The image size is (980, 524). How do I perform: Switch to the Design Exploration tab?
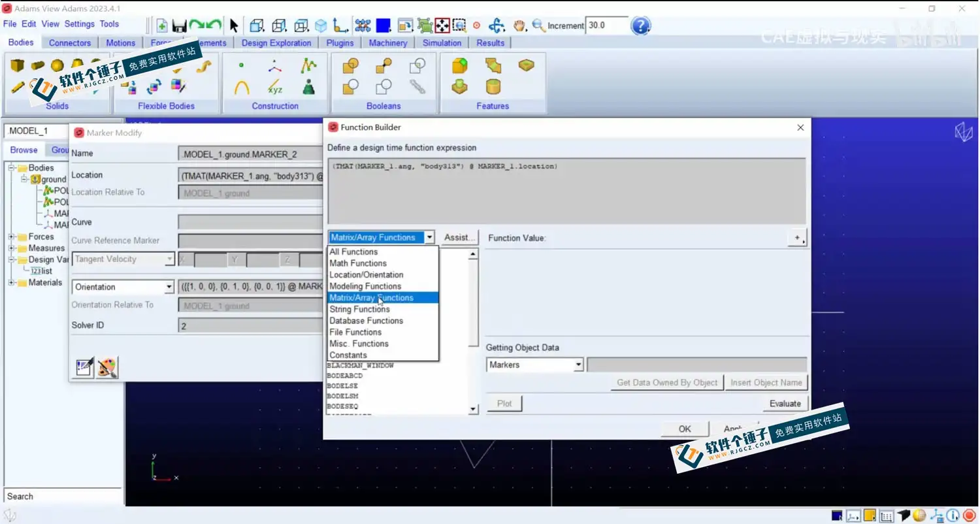click(276, 43)
